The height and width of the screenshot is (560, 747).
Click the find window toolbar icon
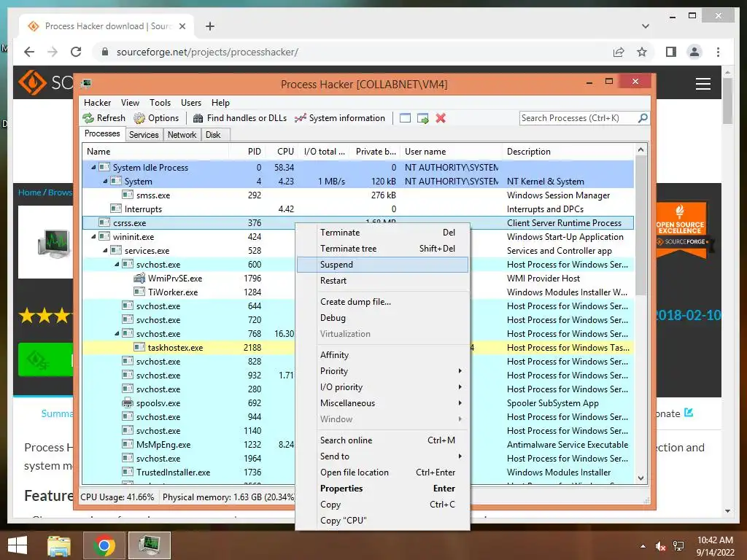pyautogui.click(x=405, y=118)
